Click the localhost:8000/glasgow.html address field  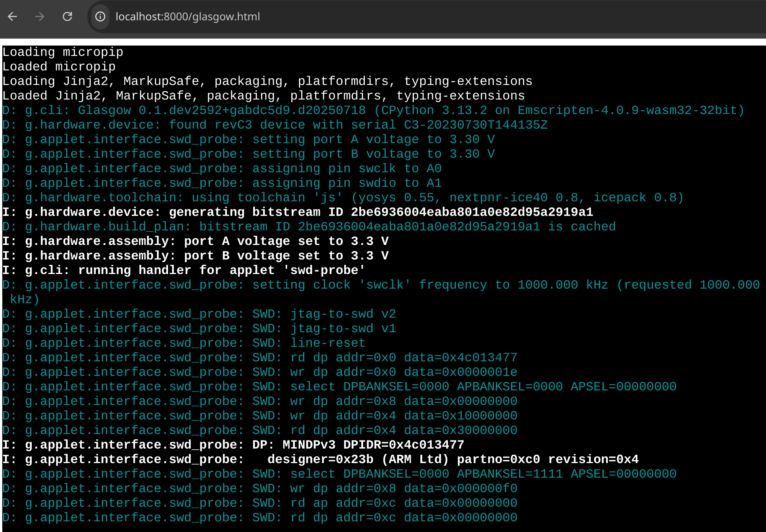pos(188,16)
